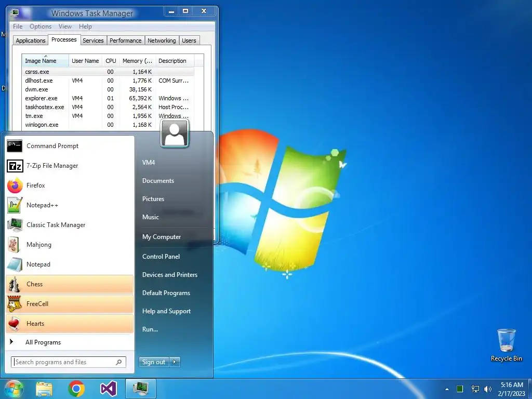This screenshot has width=532, height=399.
Task: Open Default Programs
Action: click(166, 293)
